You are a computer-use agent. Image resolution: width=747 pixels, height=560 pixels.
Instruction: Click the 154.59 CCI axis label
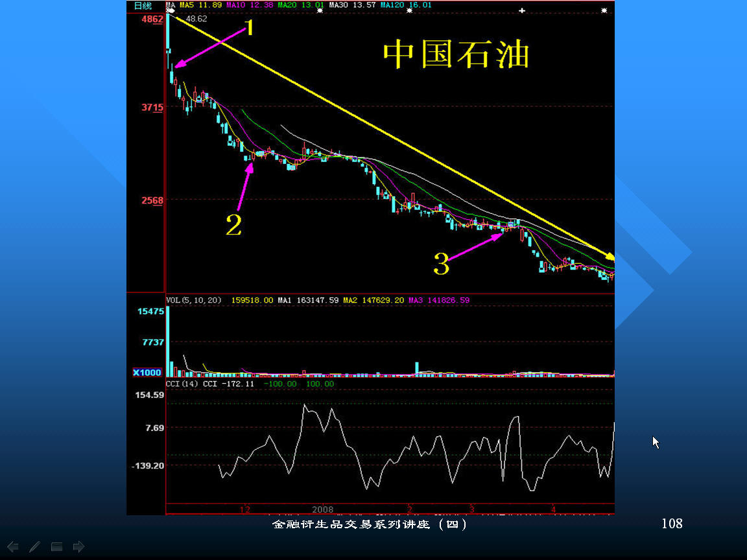[x=150, y=395]
